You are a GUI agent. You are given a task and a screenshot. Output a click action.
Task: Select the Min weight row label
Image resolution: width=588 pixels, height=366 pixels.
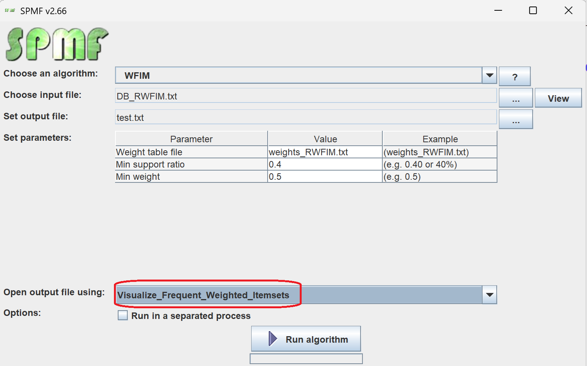tap(191, 177)
